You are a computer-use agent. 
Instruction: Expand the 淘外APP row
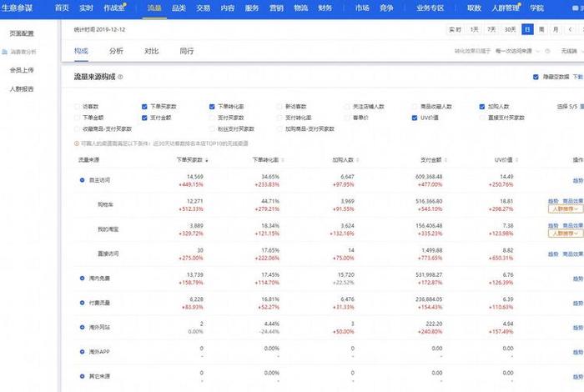[82, 352]
